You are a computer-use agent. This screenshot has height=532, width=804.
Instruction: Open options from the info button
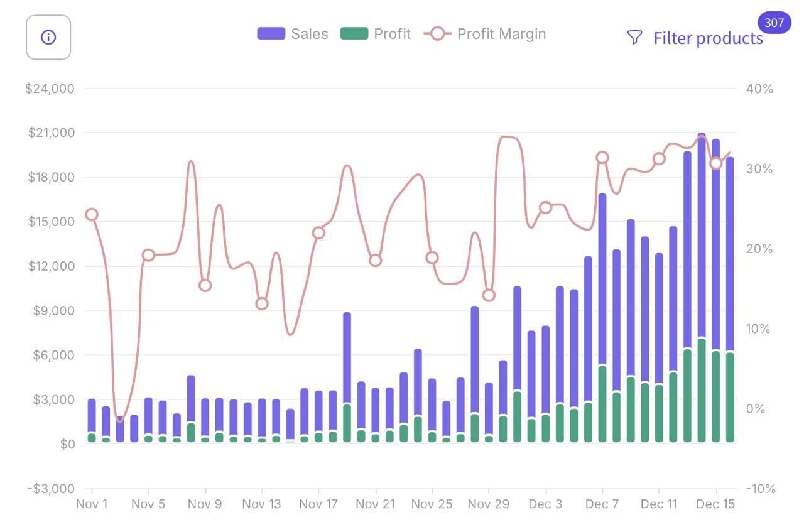(x=48, y=37)
